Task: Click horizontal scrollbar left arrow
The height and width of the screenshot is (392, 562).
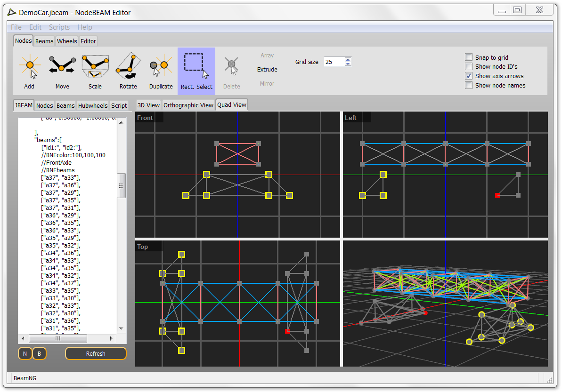Action: pyautogui.click(x=23, y=338)
